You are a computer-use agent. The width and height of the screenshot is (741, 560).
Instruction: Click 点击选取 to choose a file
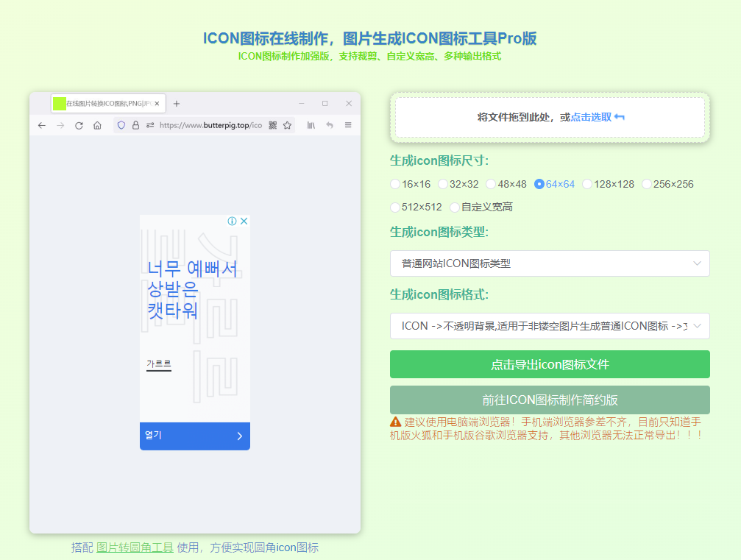pyautogui.click(x=591, y=117)
